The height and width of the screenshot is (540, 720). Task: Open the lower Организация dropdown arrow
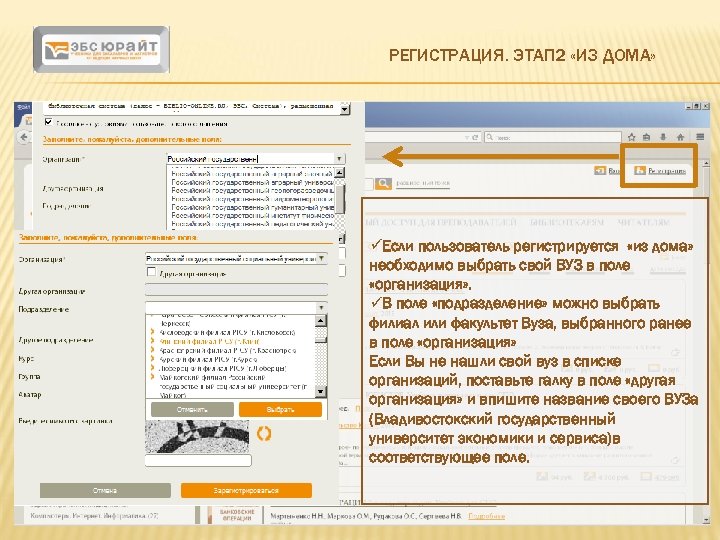pos(321,259)
